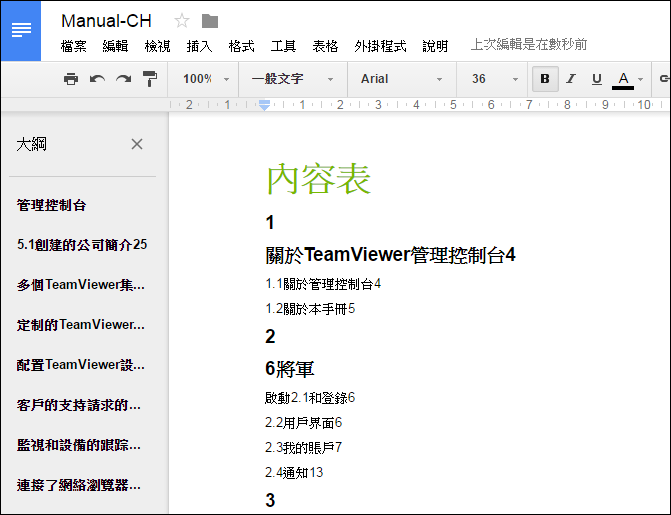Open the 編輯 menu
The width and height of the screenshot is (671, 515).
point(115,45)
